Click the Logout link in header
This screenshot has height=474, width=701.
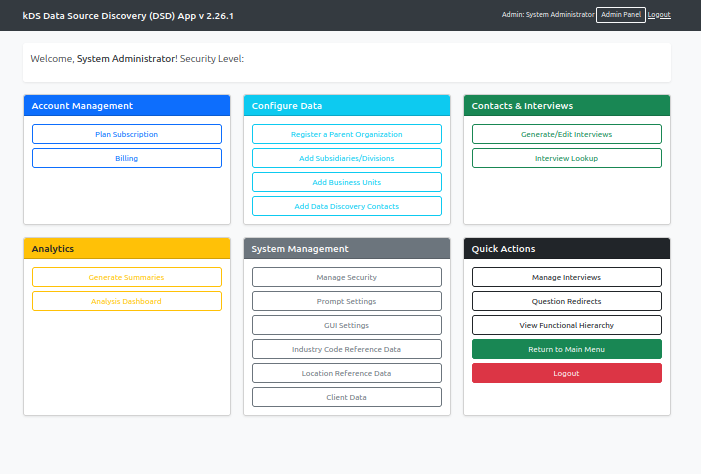659,15
